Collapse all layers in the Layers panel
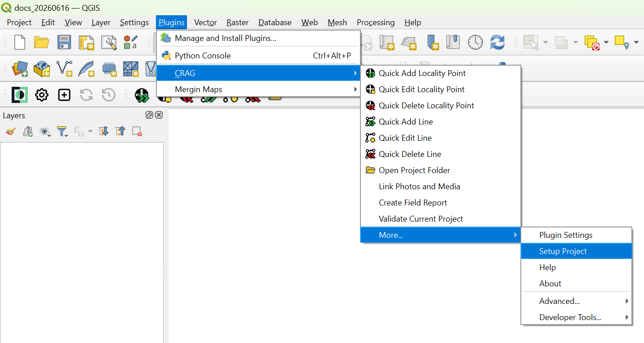 pos(120,131)
